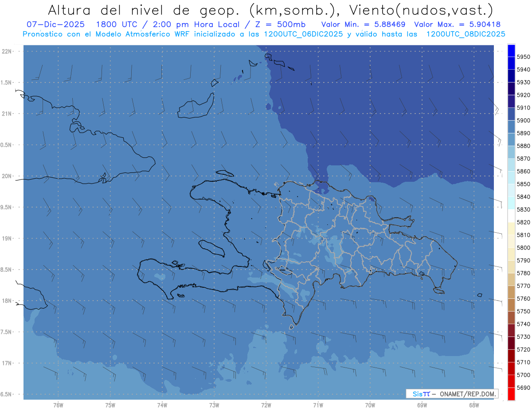
Task: Select the date text '07-Dic-2025'
Action: click(56, 24)
